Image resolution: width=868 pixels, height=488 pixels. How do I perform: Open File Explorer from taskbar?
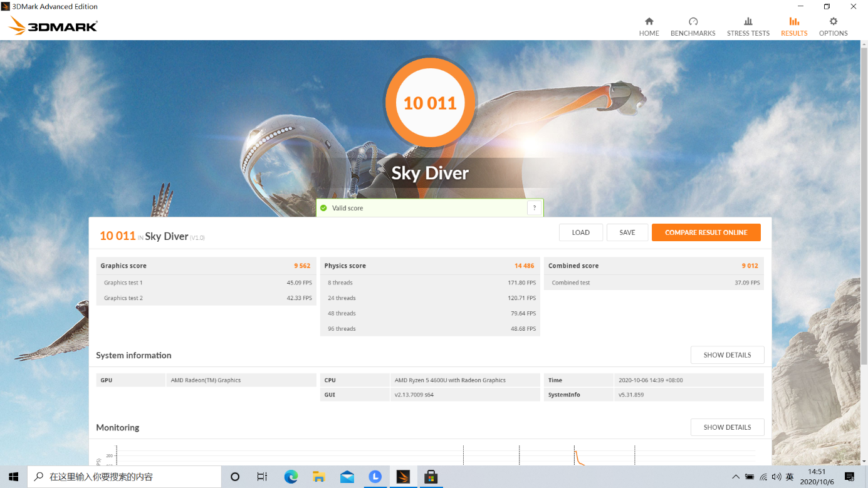point(319,477)
